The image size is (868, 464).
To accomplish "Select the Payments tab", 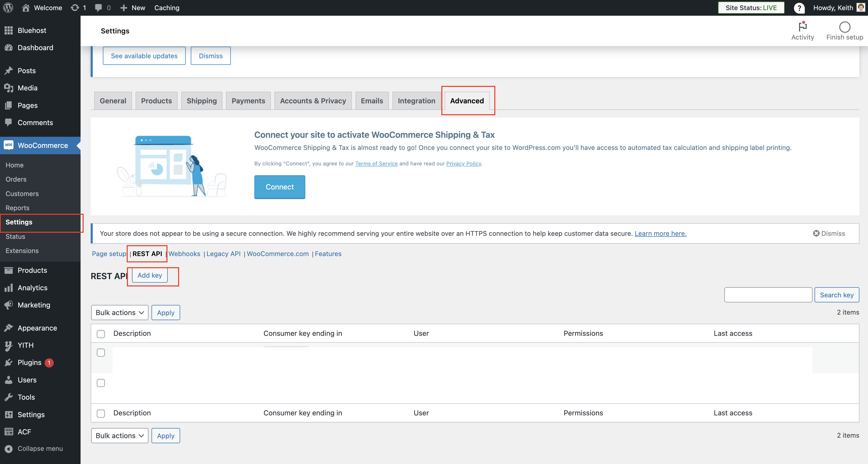I will [x=248, y=101].
